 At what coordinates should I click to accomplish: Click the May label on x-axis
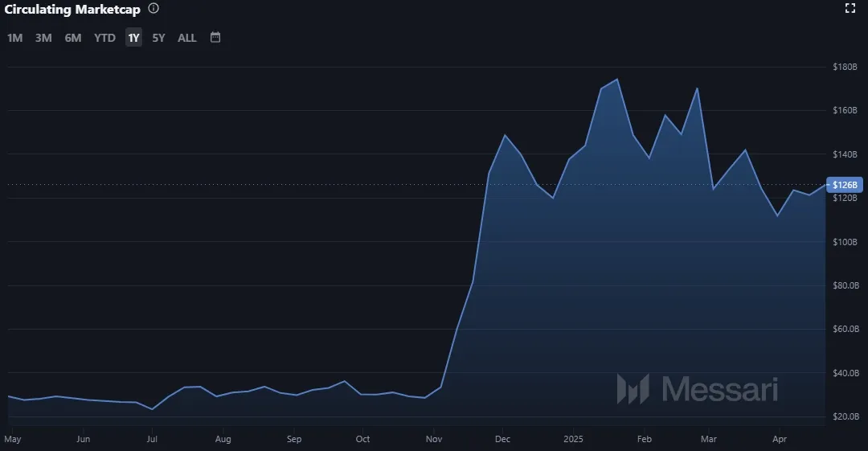13,439
